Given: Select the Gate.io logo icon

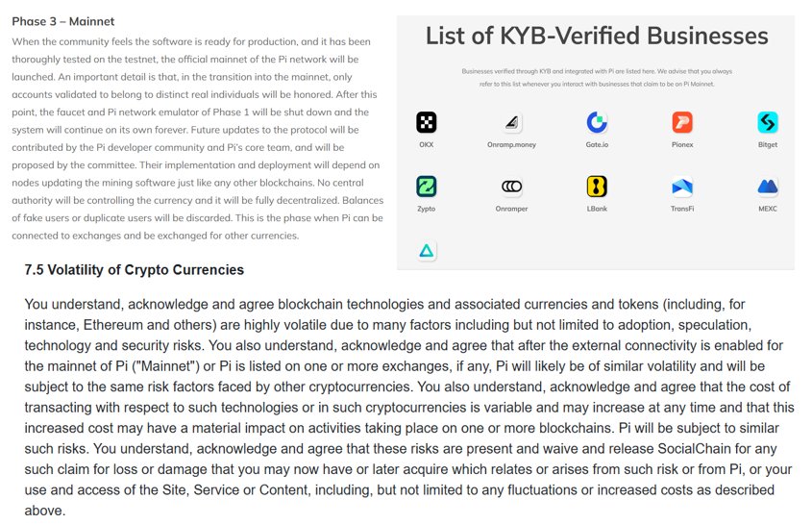Looking at the screenshot, I should coord(597,122).
